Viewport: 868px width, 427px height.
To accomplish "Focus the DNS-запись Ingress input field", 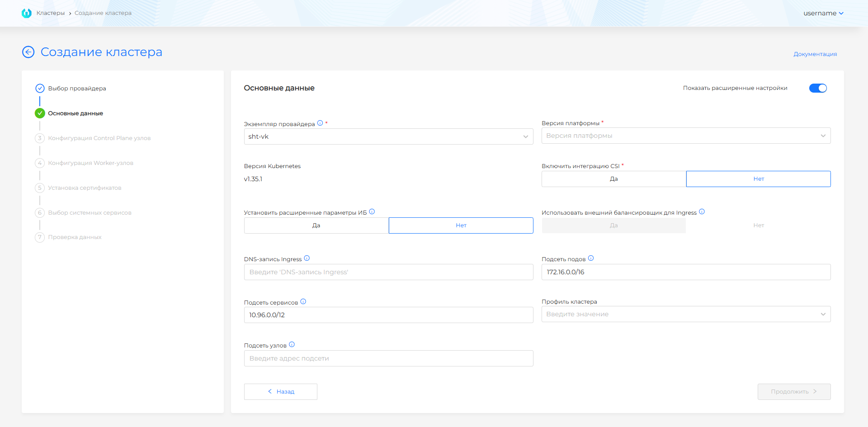I will point(389,272).
